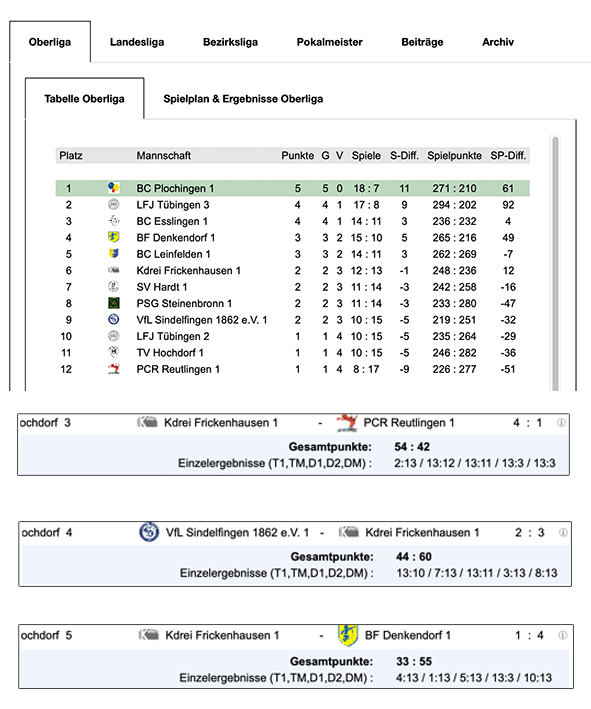Click the PSG Steinenbronn 1 green logo
This screenshot has height=709, width=591.
pyautogui.click(x=113, y=303)
